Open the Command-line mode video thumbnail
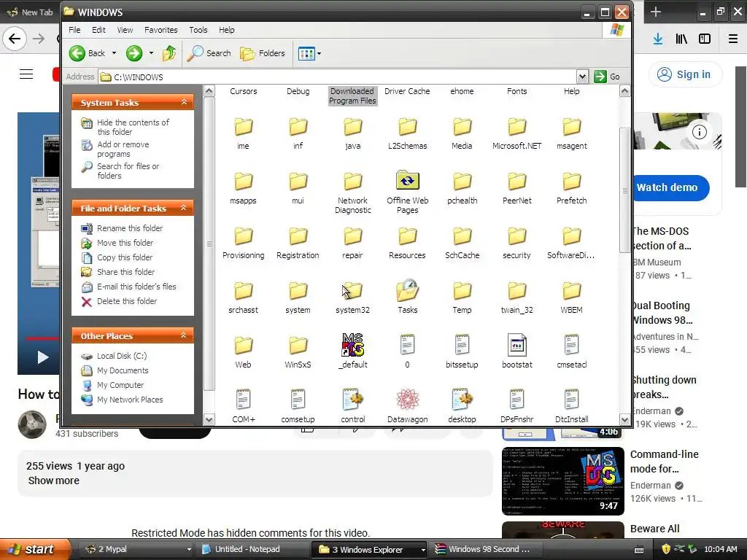Viewport: 747px width, 560px height. [562, 481]
